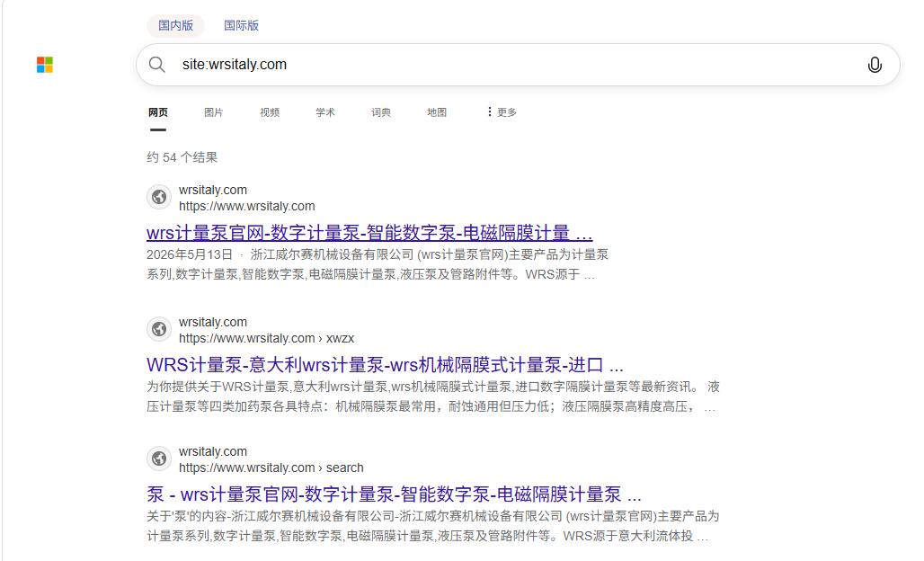Click the Microsoft logo icon
Screen dimensions: 924x561
coord(45,64)
